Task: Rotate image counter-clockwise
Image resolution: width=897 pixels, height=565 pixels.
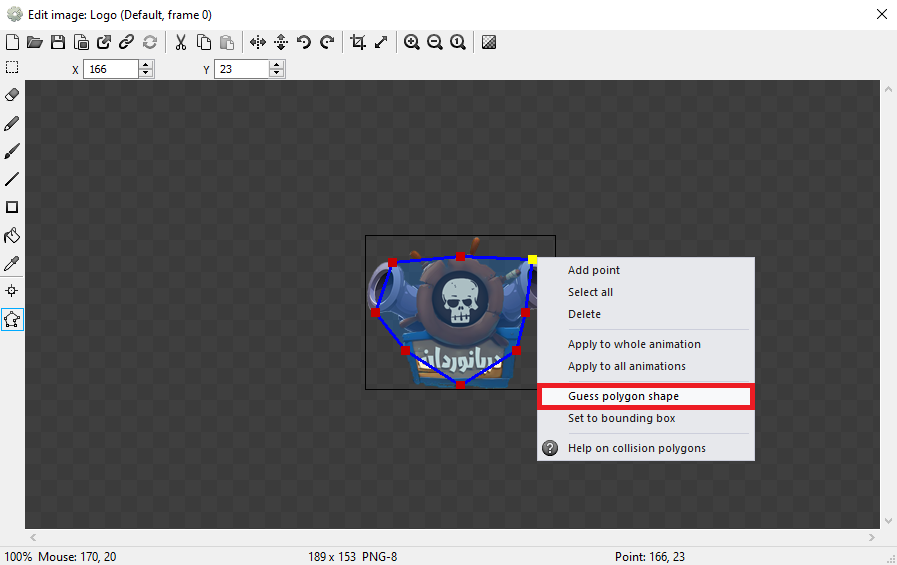Action: (304, 42)
